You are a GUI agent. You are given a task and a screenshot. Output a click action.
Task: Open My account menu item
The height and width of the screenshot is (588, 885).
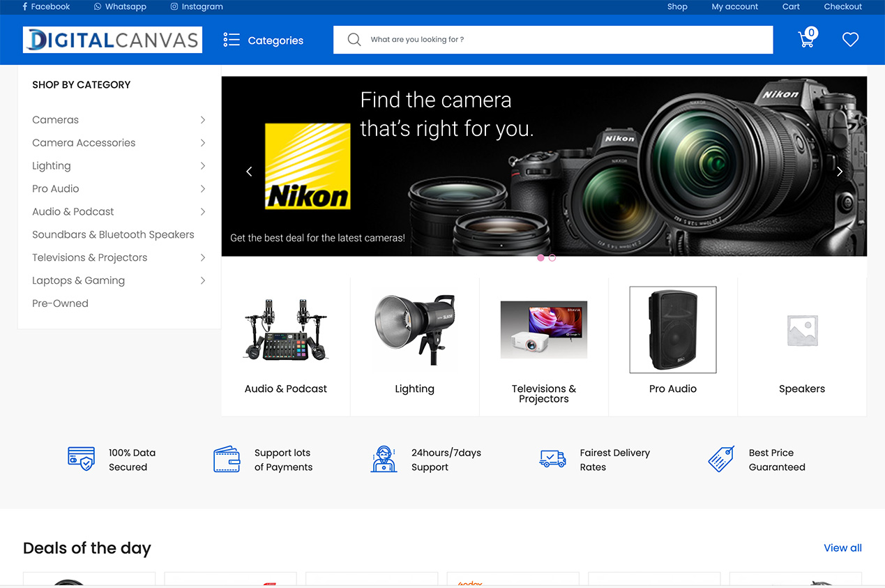734,6
